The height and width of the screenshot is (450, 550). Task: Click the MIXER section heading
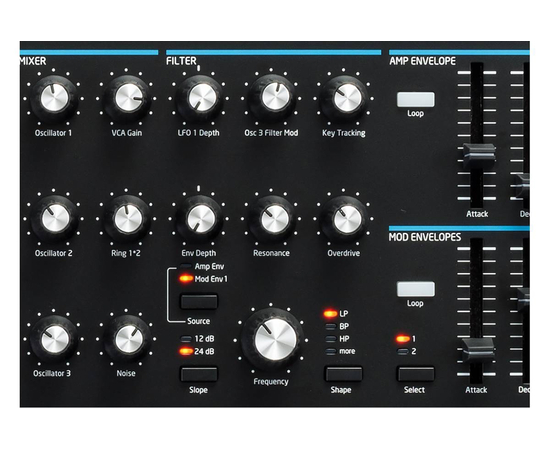pyautogui.click(x=33, y=61)
